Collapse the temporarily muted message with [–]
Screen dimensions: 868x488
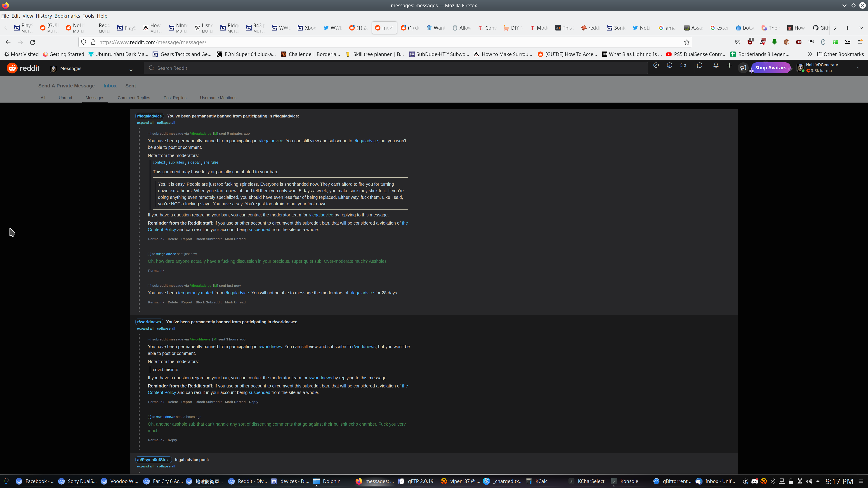point(149,286)
